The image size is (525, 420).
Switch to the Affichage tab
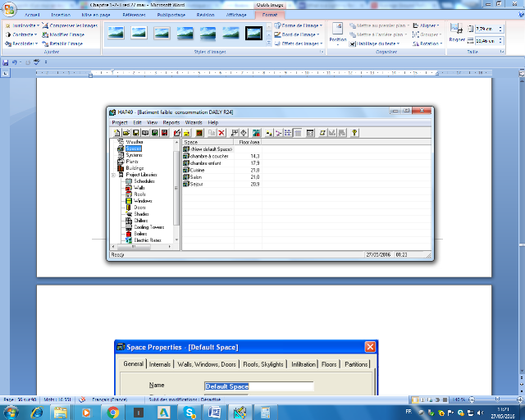(x=236, y=15)
